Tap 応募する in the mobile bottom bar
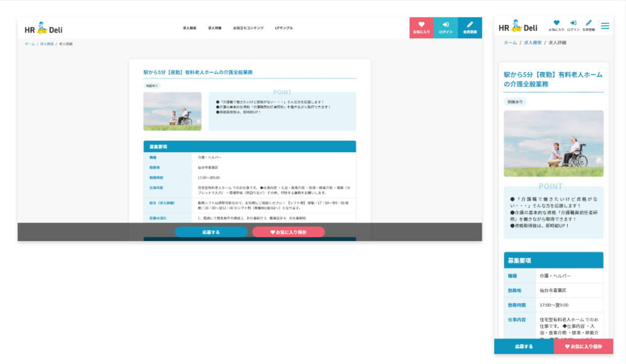This screenshot has height=364, width=626. (x=524, y=346)
